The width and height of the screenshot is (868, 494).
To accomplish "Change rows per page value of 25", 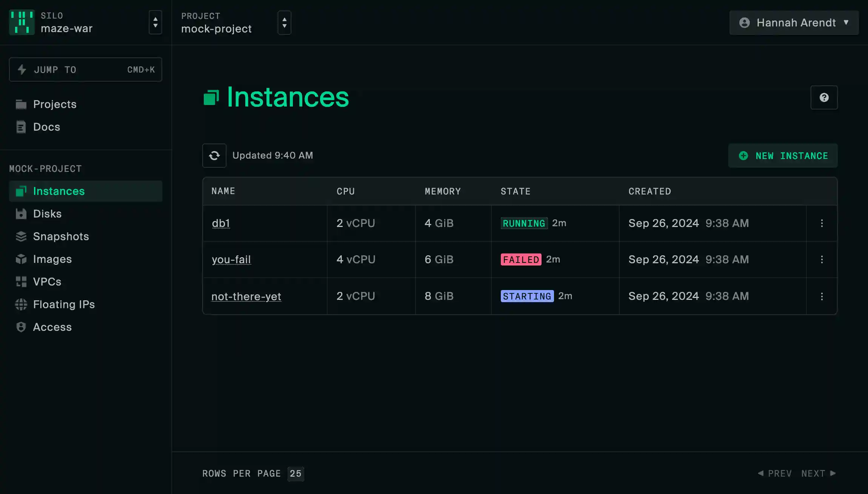I will click(x=296, y=473).
